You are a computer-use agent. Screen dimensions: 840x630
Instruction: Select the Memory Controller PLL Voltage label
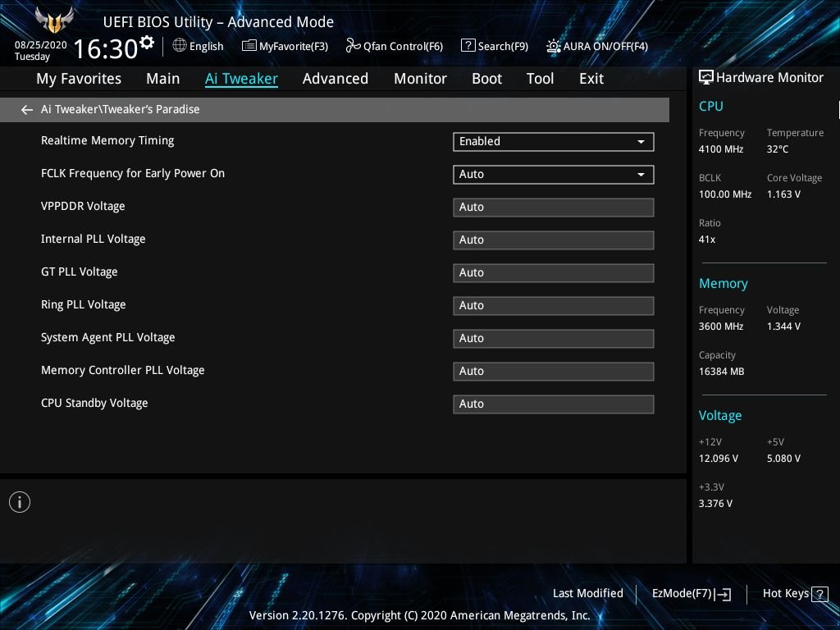pyautogui.click(x=123, y=370)
